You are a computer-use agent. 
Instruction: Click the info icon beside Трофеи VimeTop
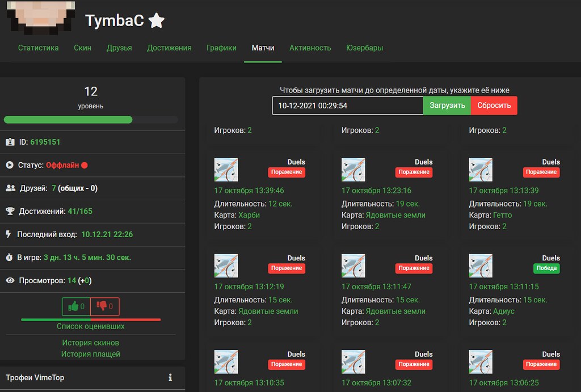(170, 377)
